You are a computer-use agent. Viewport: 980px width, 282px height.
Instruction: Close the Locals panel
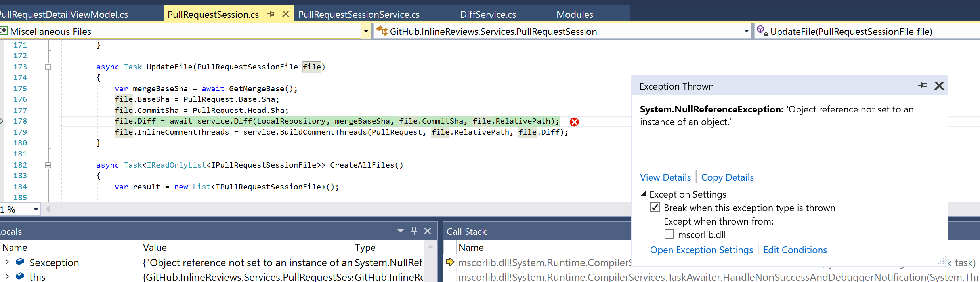tap(428, 231)
